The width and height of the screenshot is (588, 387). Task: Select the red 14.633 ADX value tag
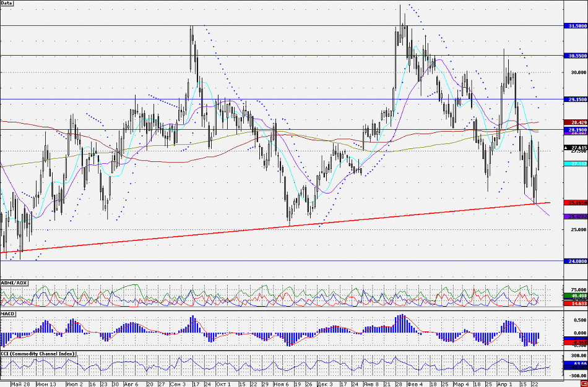click(575, 304)
